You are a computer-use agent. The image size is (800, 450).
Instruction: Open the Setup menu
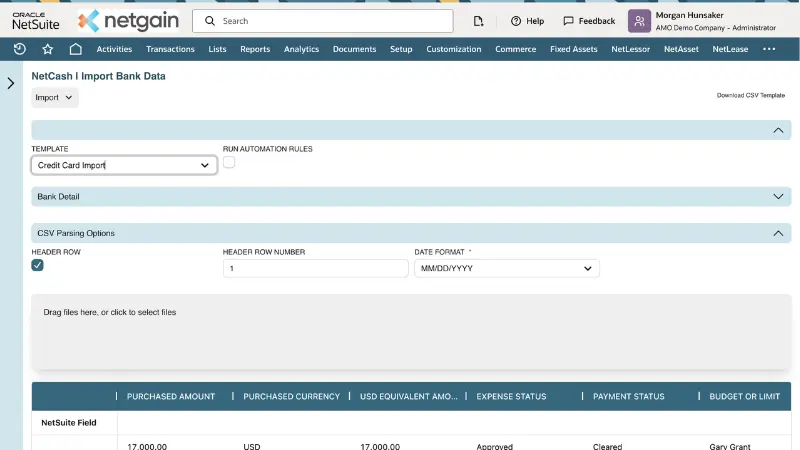pos(401,49)
